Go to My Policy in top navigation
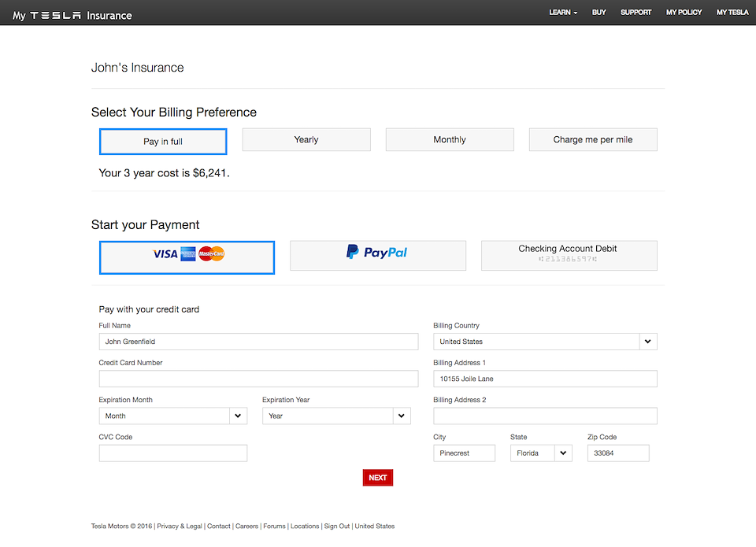756x547 pixels. pyautogui.click(x=684, y=13)
